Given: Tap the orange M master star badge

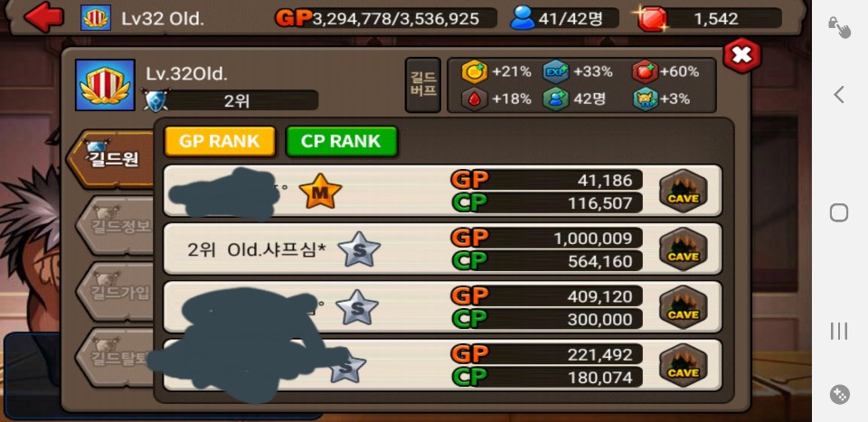Looking at the screenshot, I should pos(320,192).
